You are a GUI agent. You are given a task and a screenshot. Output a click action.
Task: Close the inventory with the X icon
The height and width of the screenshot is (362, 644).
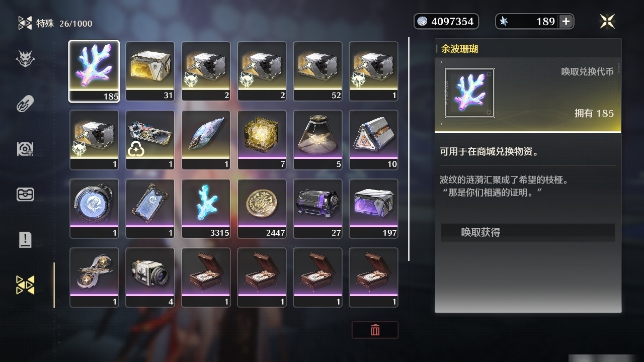click(607, 21)
